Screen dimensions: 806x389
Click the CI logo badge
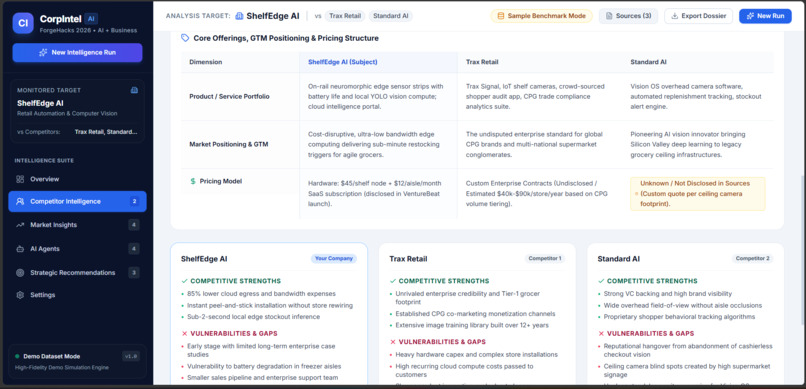(23, 23)
